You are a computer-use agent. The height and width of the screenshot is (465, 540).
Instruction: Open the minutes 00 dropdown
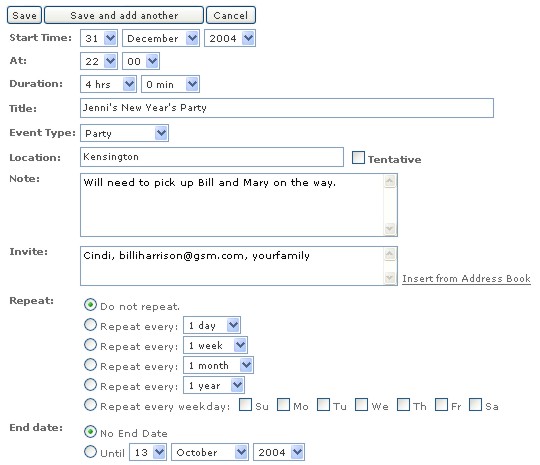[141, 61]
